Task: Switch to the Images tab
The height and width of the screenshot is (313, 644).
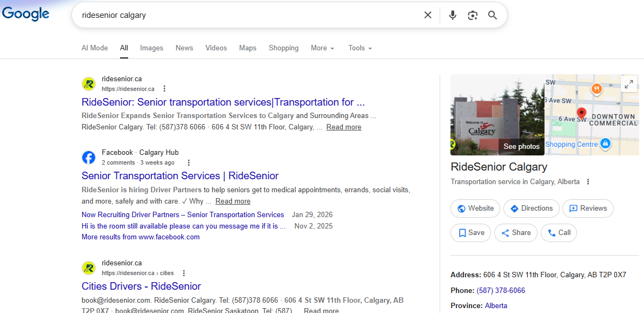Action: coord(151,48)
